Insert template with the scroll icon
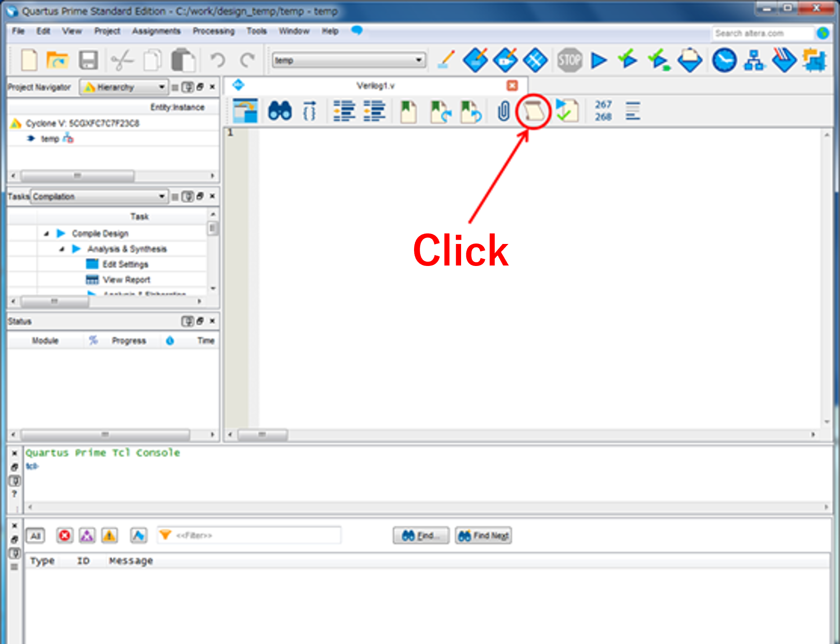Screen dimensions: 840x644 [533, 111]
